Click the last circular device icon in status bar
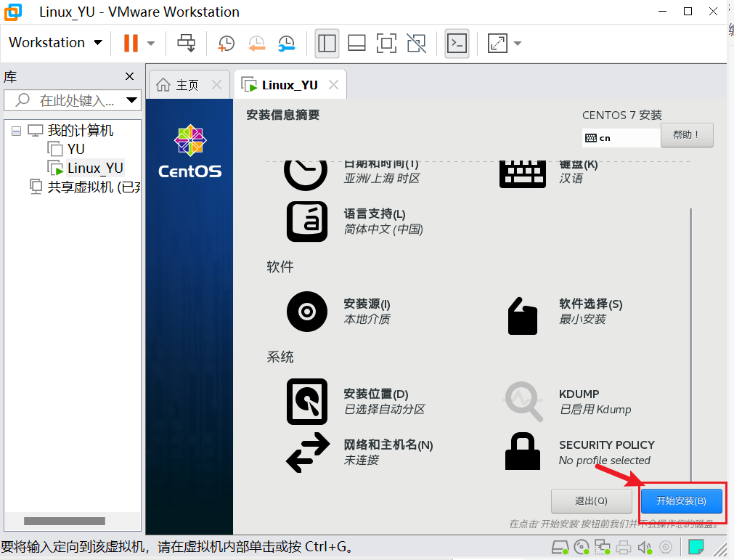This screenshot has height=560, width=734. 666,547
